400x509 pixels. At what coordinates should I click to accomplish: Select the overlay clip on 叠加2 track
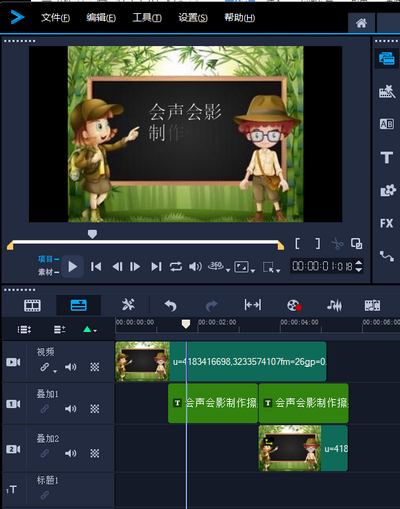[303, 448]
